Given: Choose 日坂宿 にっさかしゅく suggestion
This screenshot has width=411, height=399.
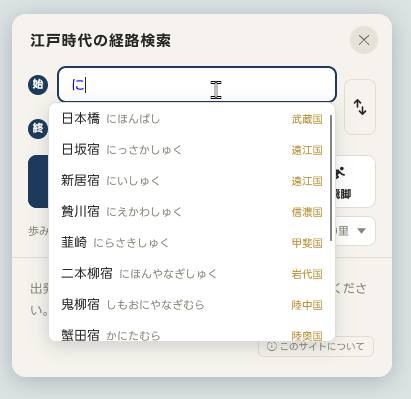Looking at the screenshot, I should tap(192, 150).
